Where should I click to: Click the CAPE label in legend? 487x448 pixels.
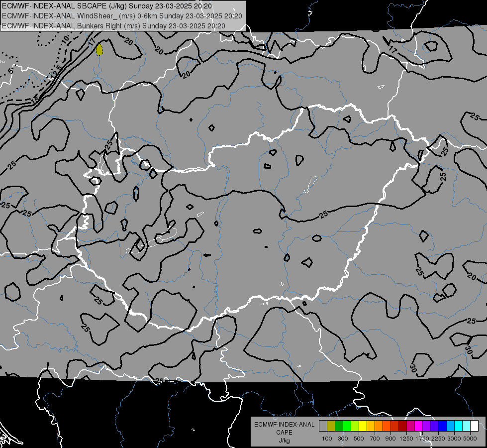point(284,433)
